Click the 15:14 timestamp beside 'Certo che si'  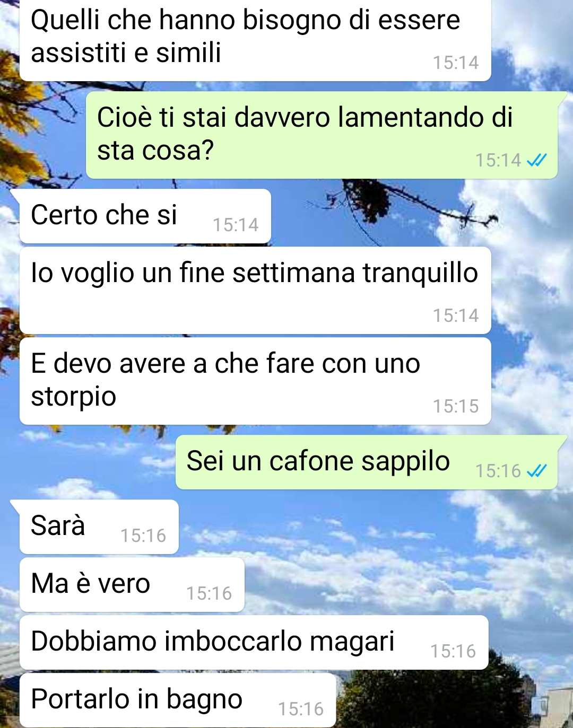(236, 225)
